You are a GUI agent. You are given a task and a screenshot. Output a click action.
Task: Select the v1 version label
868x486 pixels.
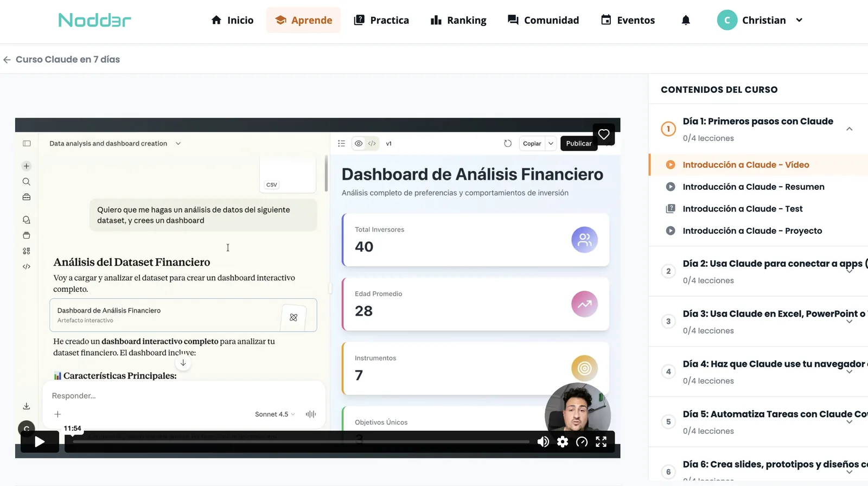click(x=388, y=144)
